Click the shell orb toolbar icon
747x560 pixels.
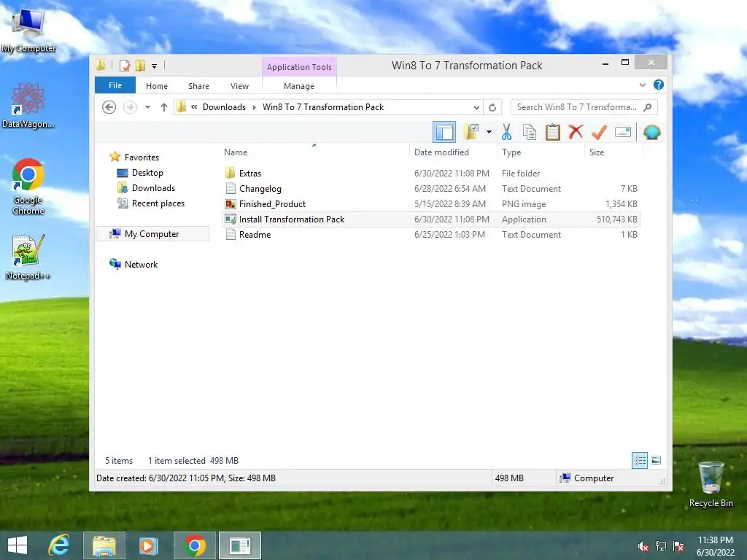(x=651, y=132)
